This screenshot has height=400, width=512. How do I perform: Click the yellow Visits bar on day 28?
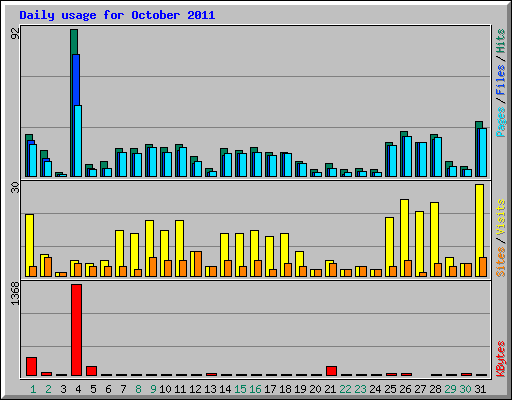tap(434, 233)
